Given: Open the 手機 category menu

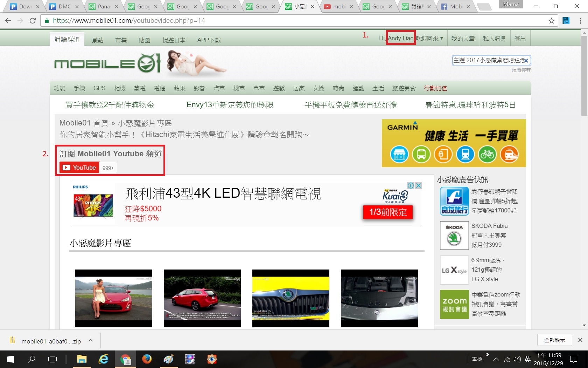Looking at the screenshot, I should pyautogui.click(x=79, y=88).
